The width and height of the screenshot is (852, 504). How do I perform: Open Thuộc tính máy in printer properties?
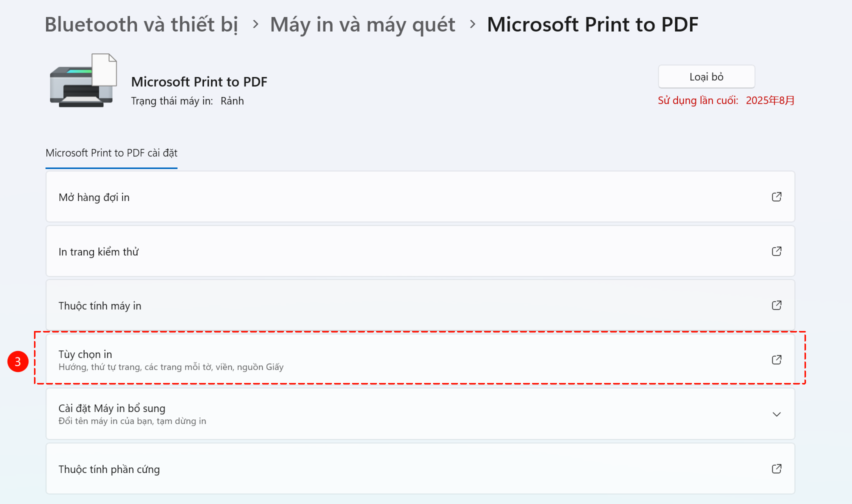(100, 306)
